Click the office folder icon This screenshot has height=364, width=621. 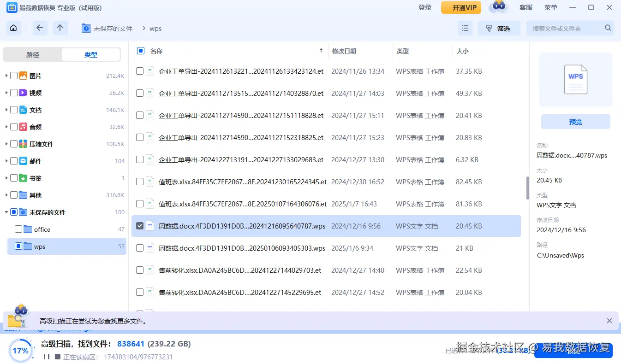click(x=28, y=229)
